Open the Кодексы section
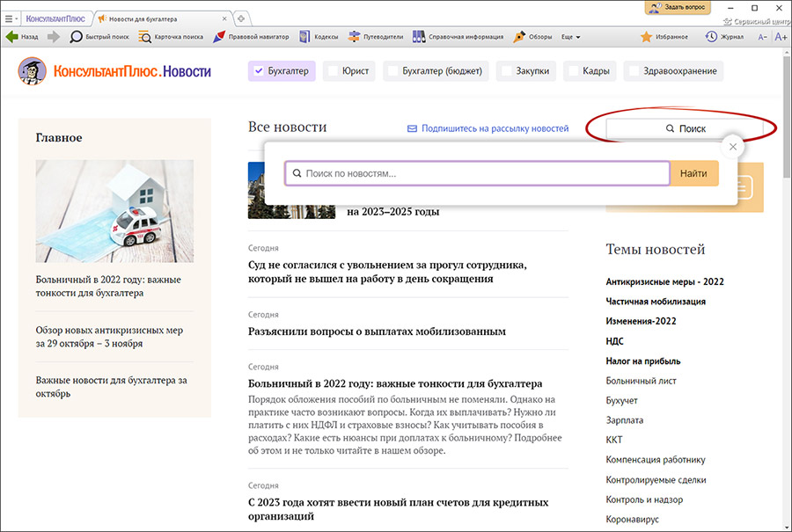Screen dimensions: 792x532 point(319,37)
